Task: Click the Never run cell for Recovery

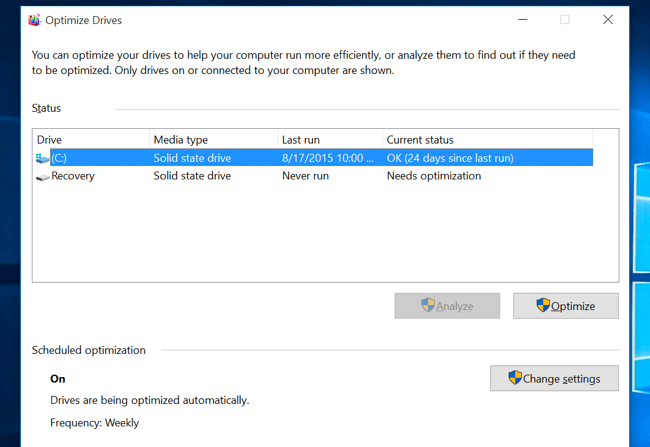Action: click(305, 176)
